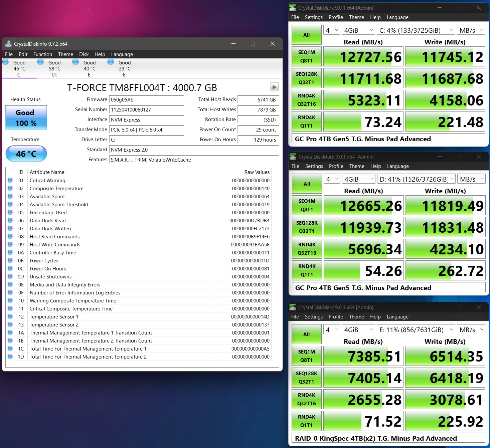This screenshot has height=448, width=490.
Task: Click the CrystalDiskInfo title bar app icon
Action: (8, 44)
